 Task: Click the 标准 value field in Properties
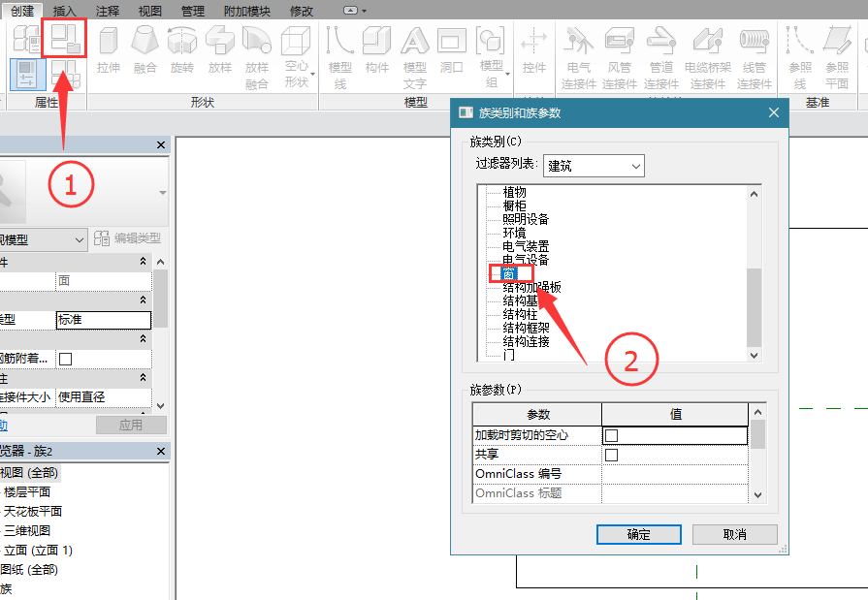(104, 320)
